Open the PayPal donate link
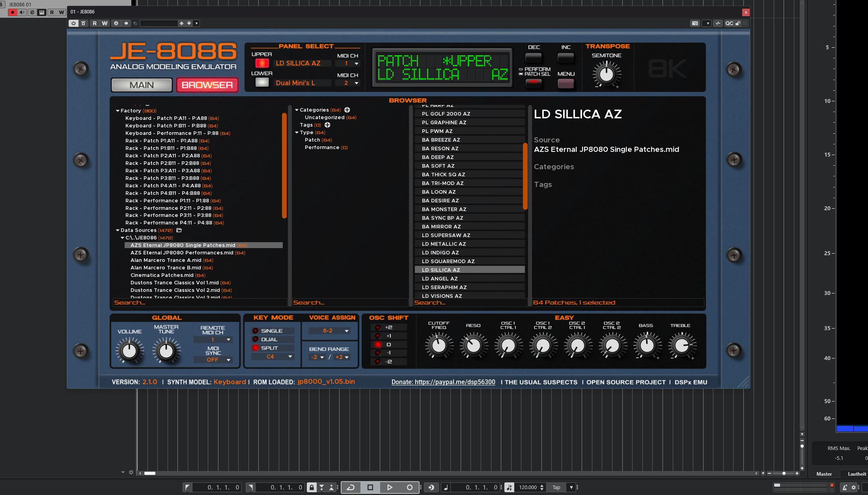 click(x=443, y=382)
